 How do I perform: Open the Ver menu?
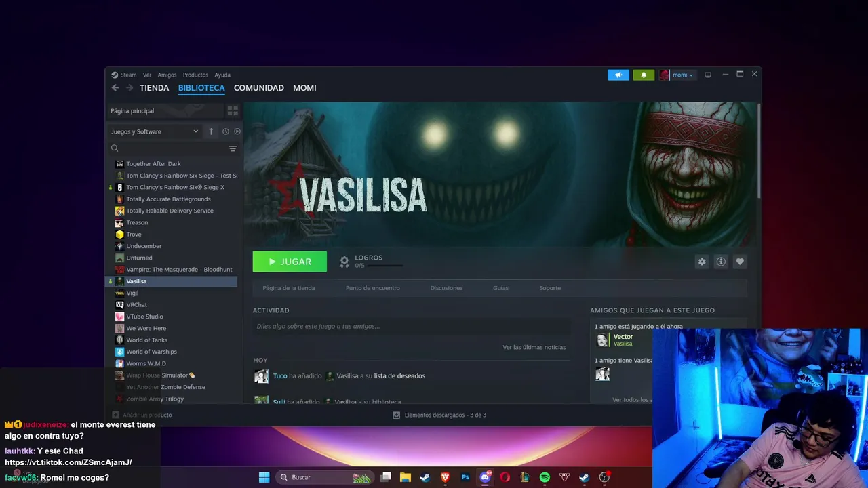[x=147, y=75]
